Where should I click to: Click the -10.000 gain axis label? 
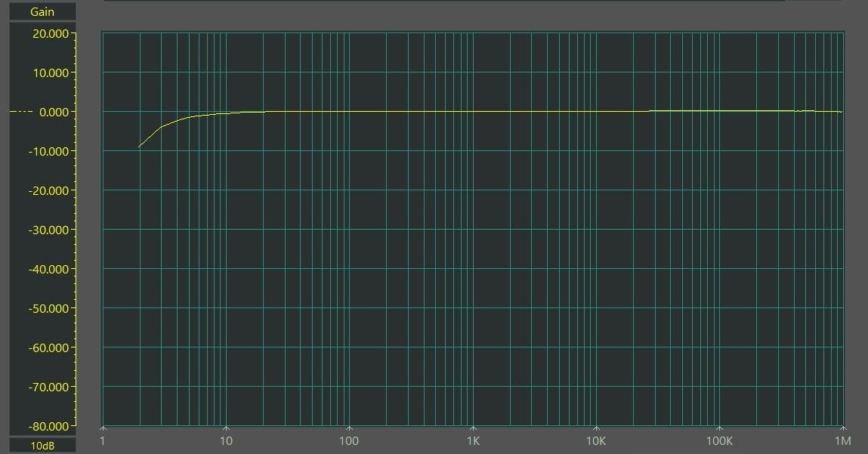(49, 151)
